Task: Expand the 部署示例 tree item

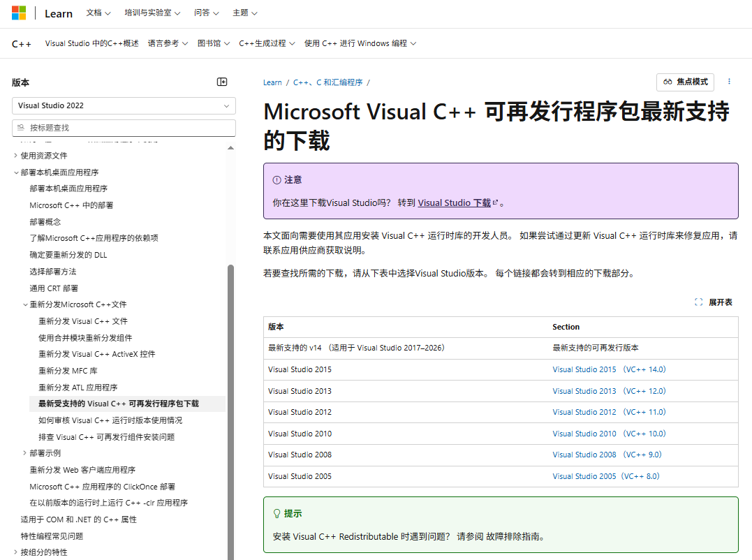Action: pos(25,452)
